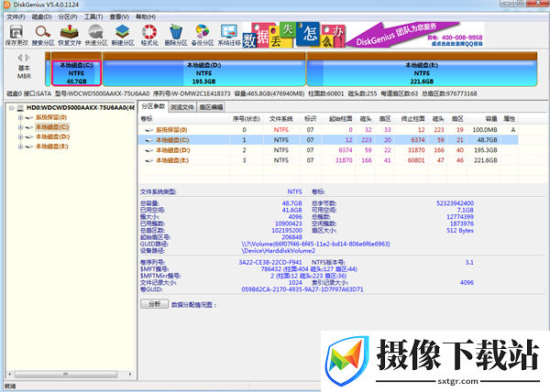Image resolution: width=550 pixels, height=392 pixels.
Task: Click the 序号(状态) column header
Action: (x=247, y=119)
